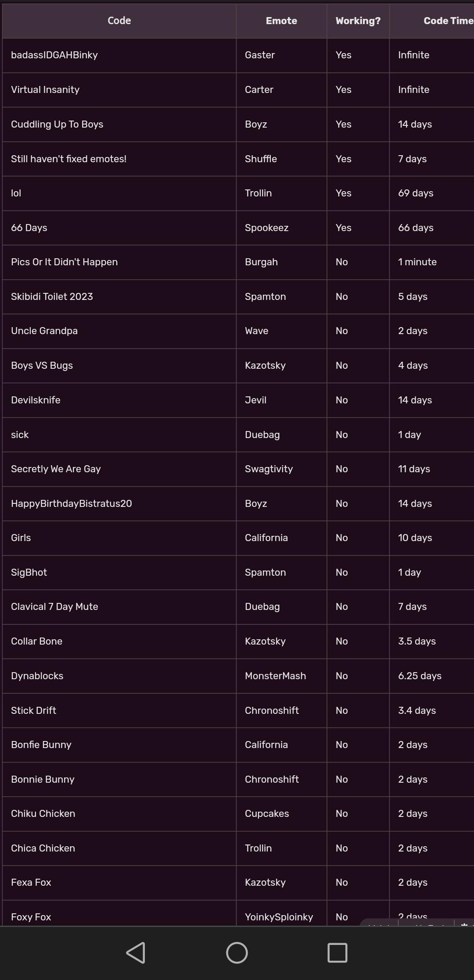Click the Gaster emote cell
Screen dimensions: 474x980
260,55
